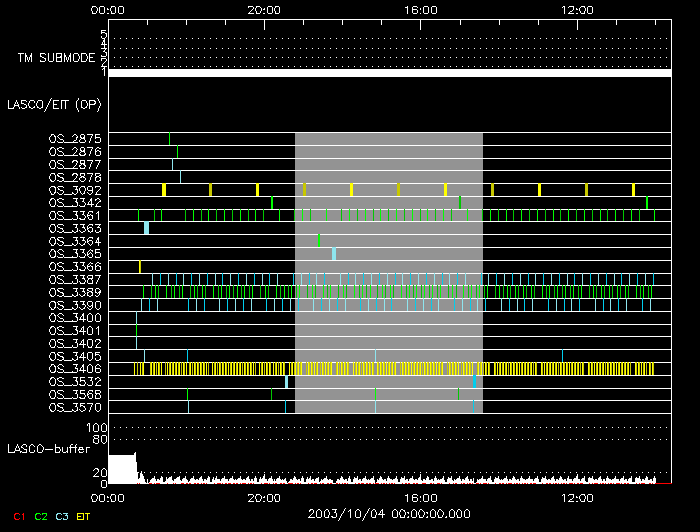Click the red C1 legend entry
Screen dimensions: 700x532
(x=16, y=516)
